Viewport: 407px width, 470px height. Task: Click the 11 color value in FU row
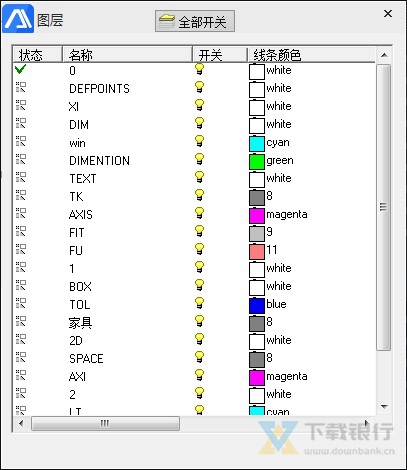pos(272,250)
